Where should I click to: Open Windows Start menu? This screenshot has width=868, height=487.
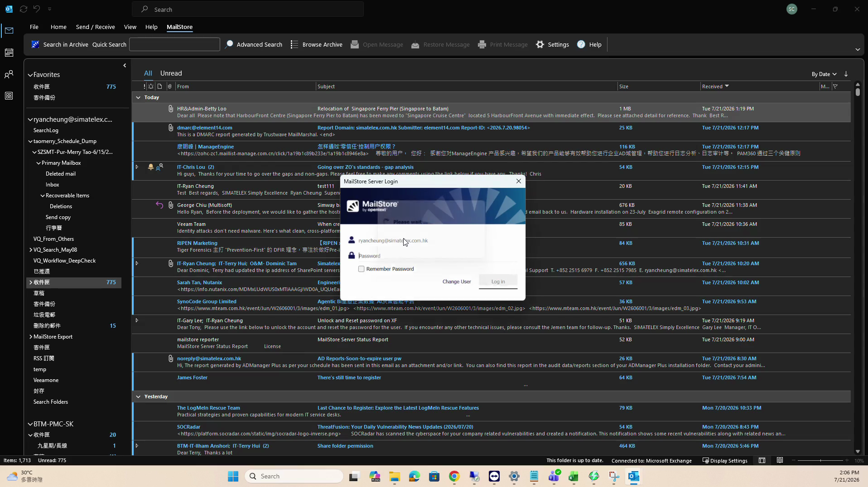pos(233,476)
